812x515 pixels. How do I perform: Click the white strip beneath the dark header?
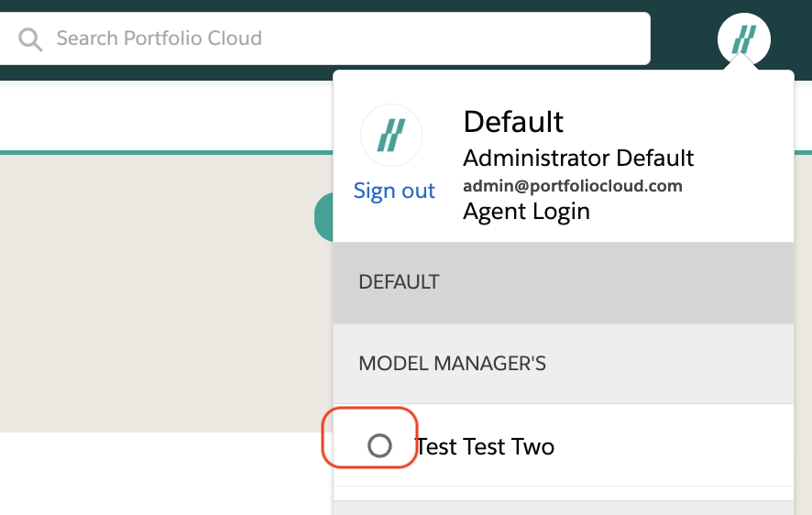point(165,115)
